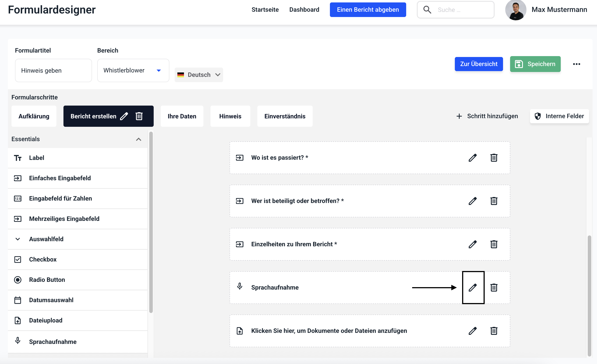Click trash icon on Bericht erstellen step
This screenshot has width=597, height=364.
click(139, 116)
